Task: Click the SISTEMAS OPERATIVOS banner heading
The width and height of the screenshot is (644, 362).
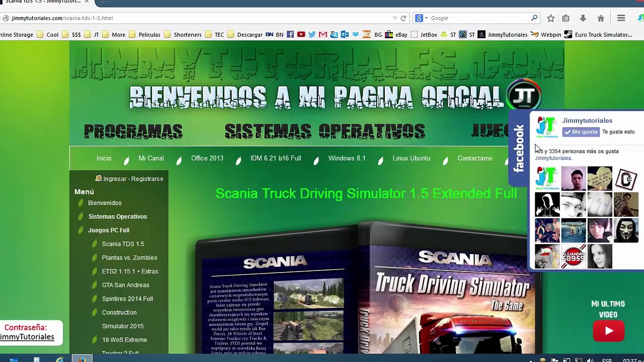Action: (325, 132)
